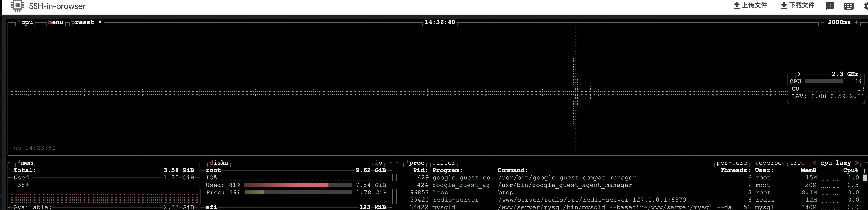The image size is (868, 210).
Task: Toggle tree view in proc panel
Action: coord(797,163)
